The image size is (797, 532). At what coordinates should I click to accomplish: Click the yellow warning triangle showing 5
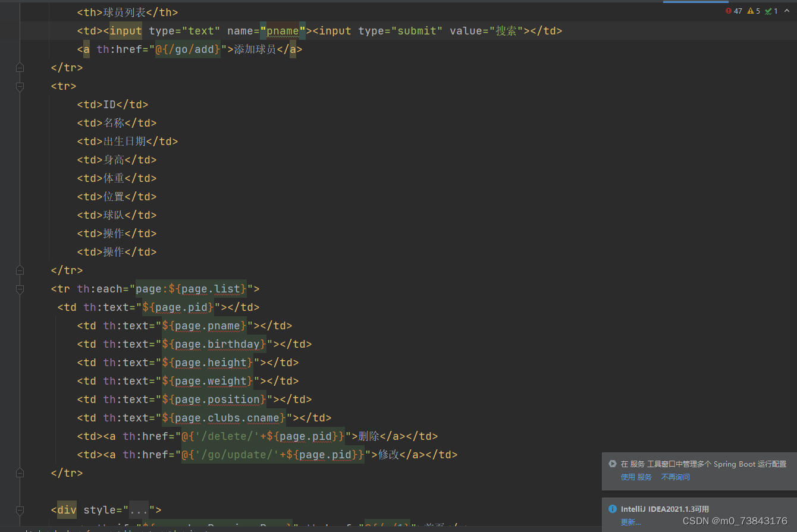(x=751, y=11)
